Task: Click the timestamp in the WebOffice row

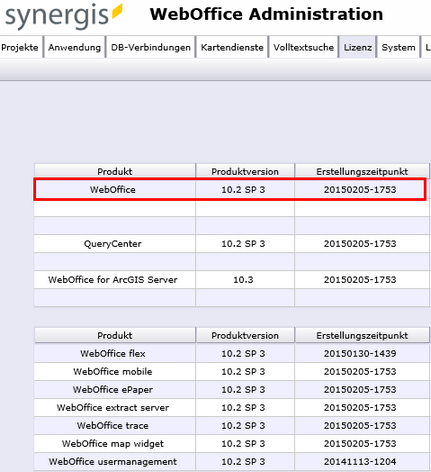Action: (360, 190)
